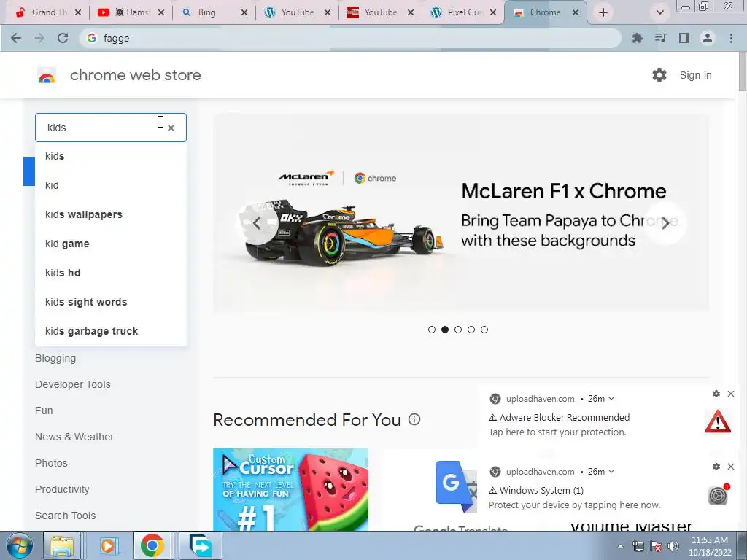Show the previous carousel banner
The height and width of the screenshot is (560, 747).
pos(258,223)
